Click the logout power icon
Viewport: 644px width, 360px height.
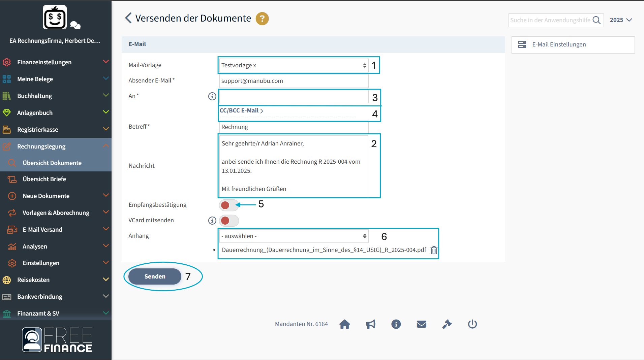(x=472, y=324)
